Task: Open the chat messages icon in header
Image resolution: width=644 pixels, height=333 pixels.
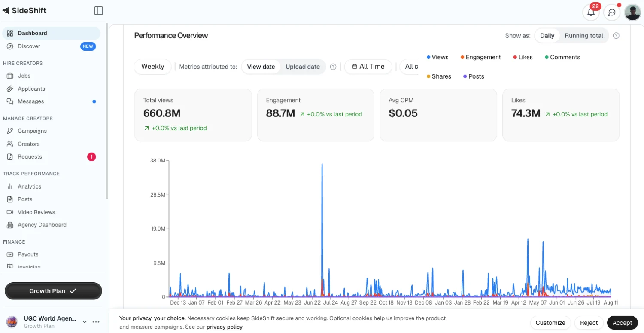Action: [x=612, y=12]
